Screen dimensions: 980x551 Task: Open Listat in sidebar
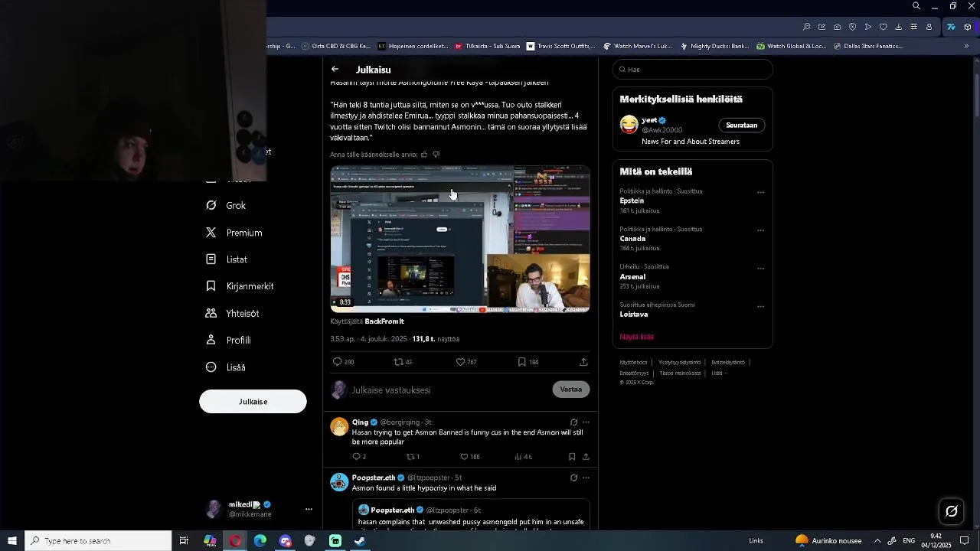pyautogui.click(x=227, y=259)
